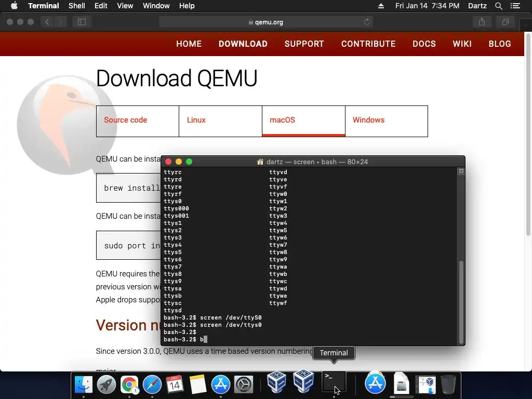Click 'ttyrc' at top of Terminal
The height and width of the screenshot is (399, 532).
[x=172, y=172]
